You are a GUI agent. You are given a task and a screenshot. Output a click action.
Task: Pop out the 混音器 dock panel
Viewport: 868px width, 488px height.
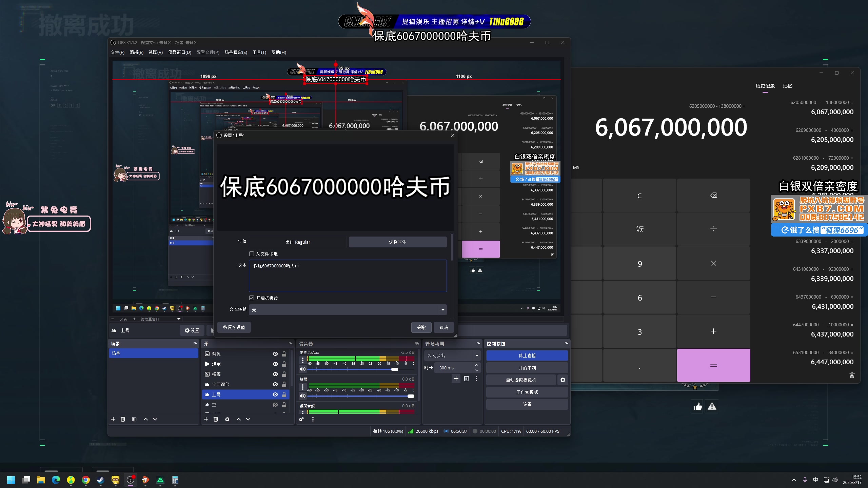[x=417, y=344]
